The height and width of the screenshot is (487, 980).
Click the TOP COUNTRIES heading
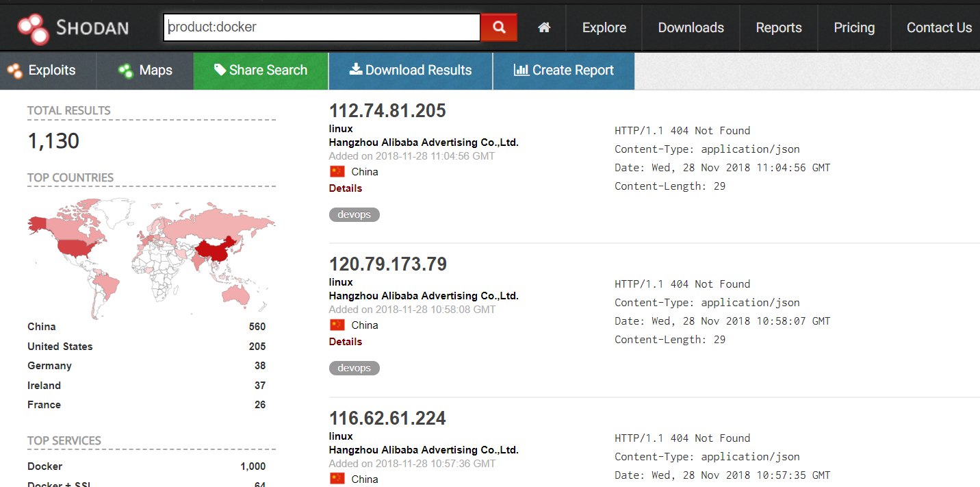pyautogui.click(x=70, y=177)
